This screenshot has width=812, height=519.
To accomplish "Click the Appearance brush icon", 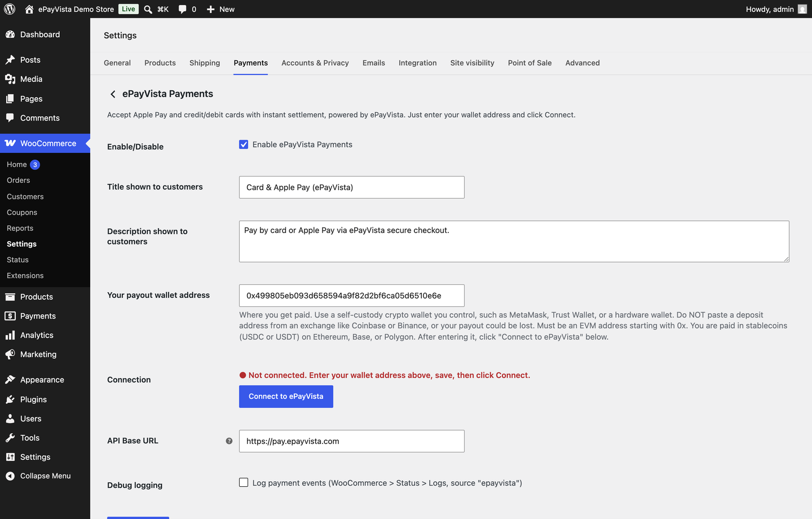I will tap(10, 380).
